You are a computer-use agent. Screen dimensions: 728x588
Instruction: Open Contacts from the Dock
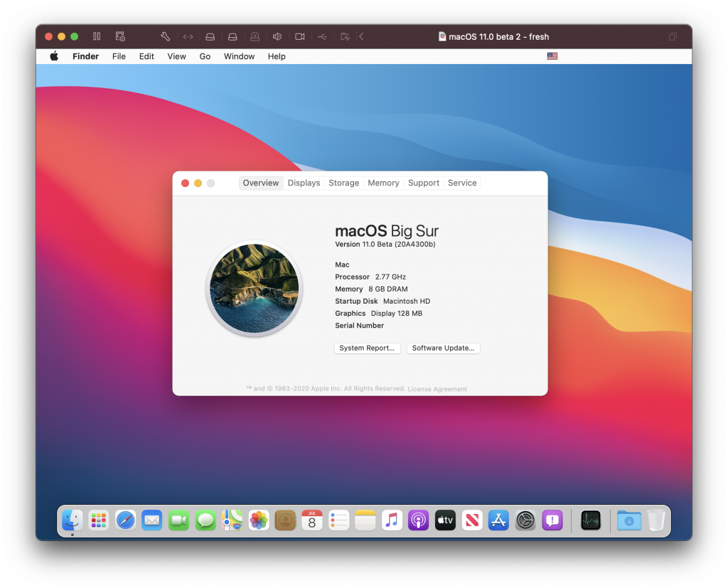[286, 520]
